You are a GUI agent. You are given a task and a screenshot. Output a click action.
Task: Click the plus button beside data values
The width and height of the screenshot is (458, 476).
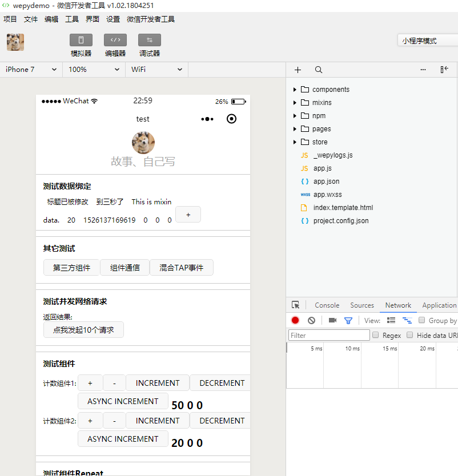[x=188, y=215]
